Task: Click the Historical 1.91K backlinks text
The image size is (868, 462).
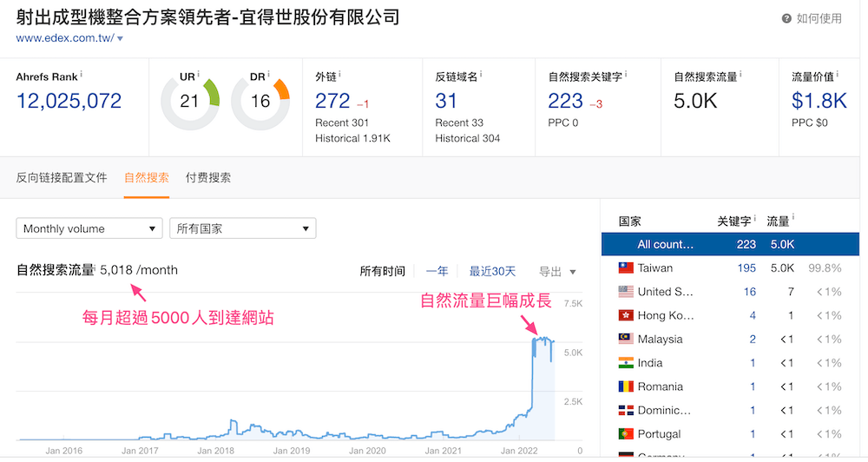Action: [352, 138]
